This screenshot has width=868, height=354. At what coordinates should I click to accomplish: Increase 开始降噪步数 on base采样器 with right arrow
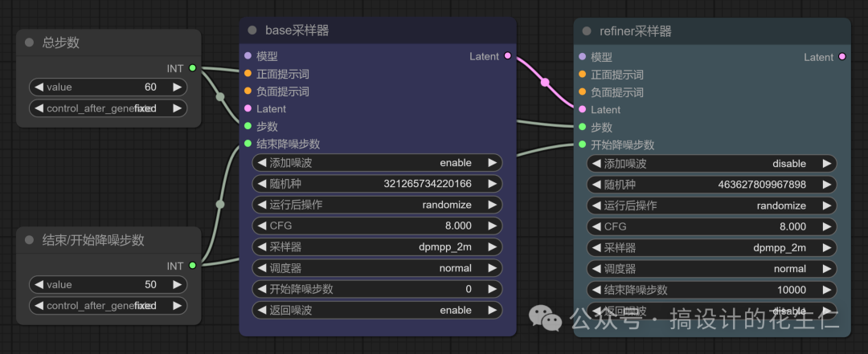point(492,289)
